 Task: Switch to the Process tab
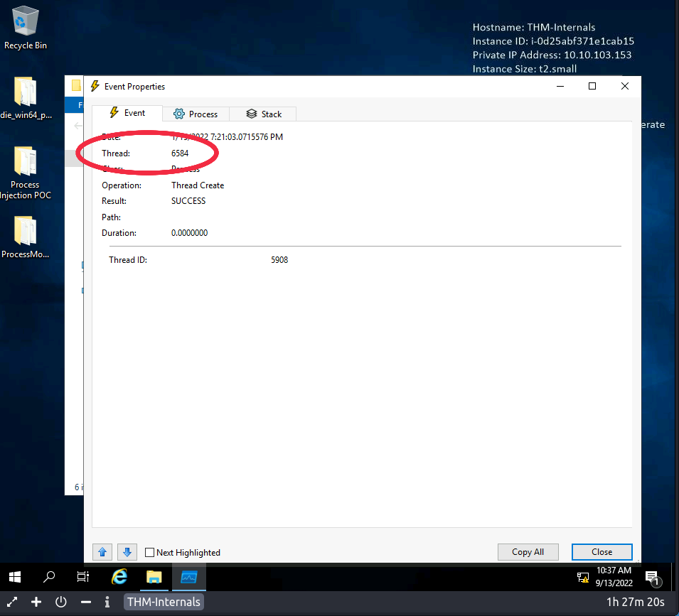click(196, 114)
